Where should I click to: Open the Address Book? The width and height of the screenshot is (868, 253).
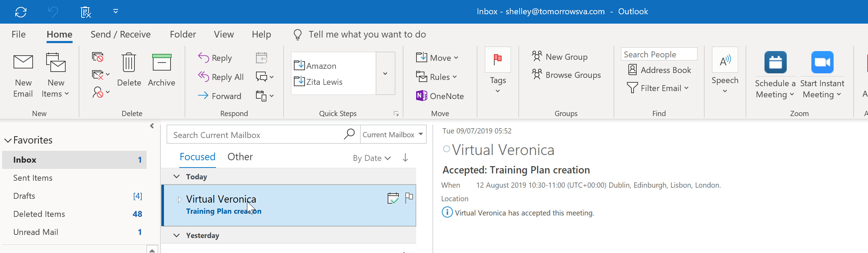[660, 70]
